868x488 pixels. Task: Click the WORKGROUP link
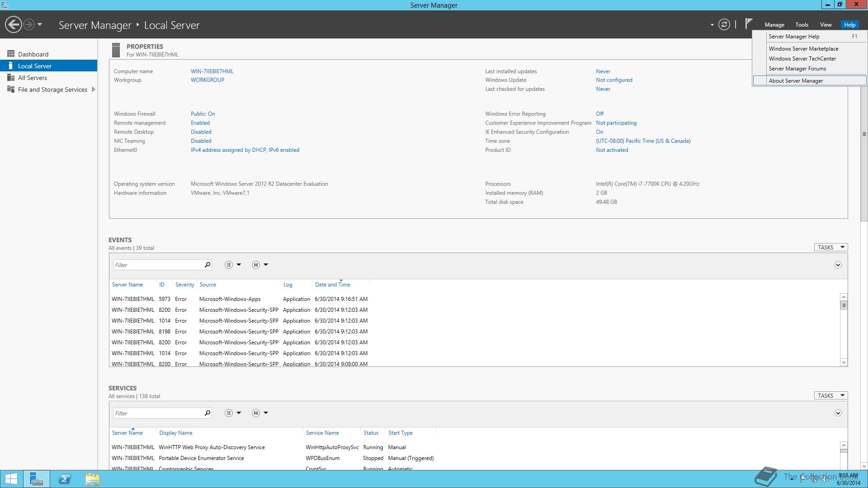click(x=208, y=80)
